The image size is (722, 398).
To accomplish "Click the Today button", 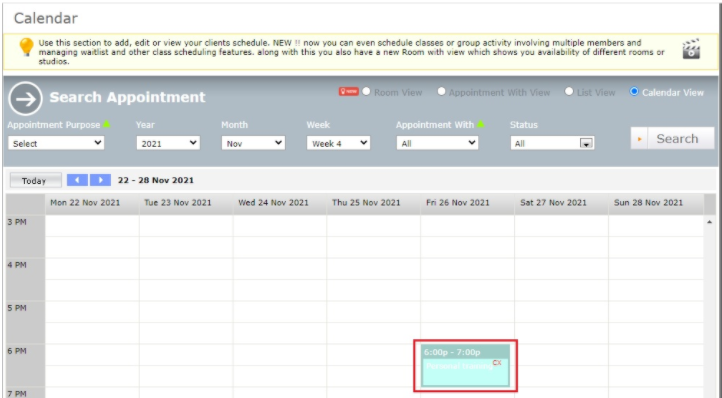I will pos(35,181).
